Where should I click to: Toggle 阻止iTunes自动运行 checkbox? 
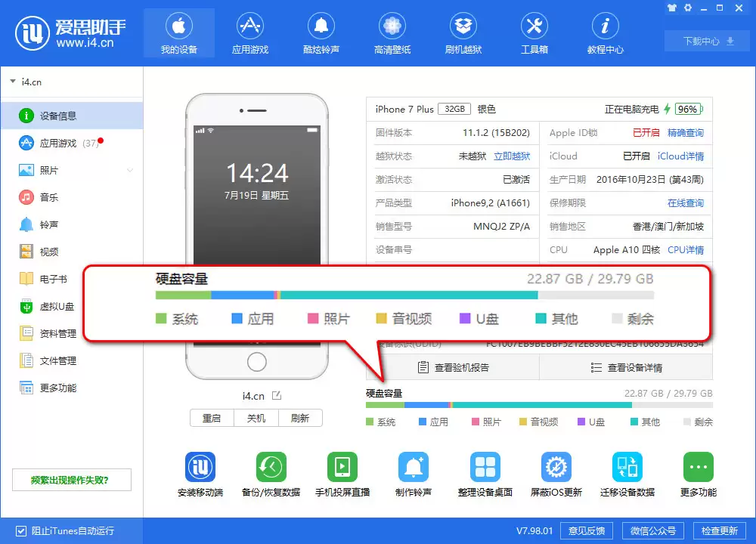click(20, 531)
